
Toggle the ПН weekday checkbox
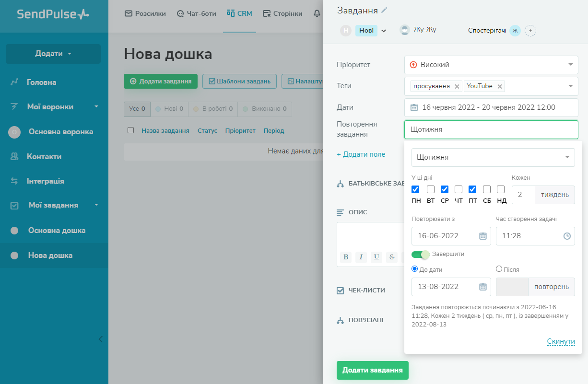tap(416, 189)
